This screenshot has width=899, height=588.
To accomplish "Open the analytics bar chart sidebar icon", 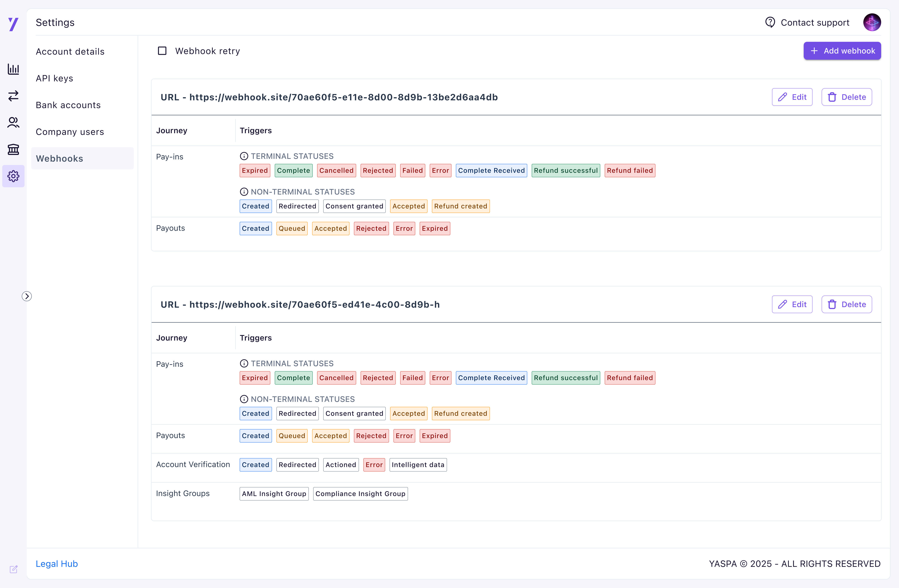I will click(13, 69).
